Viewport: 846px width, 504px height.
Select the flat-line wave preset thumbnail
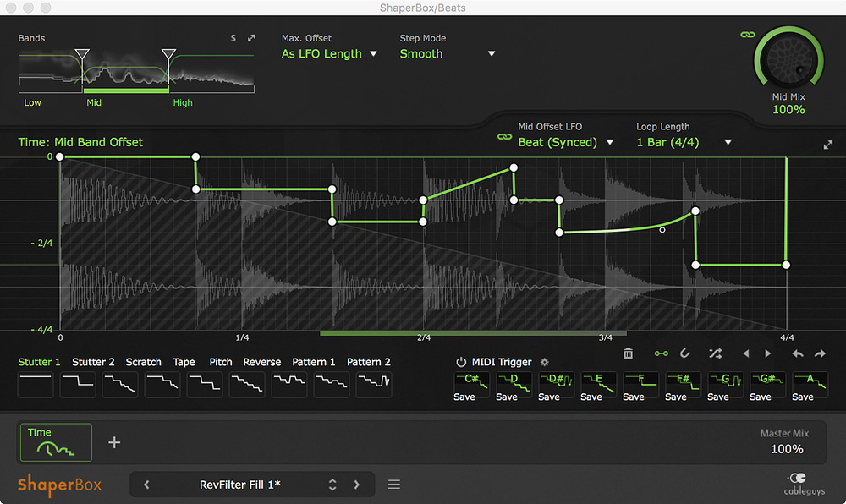pyautogui.click(x=36, y=384)
